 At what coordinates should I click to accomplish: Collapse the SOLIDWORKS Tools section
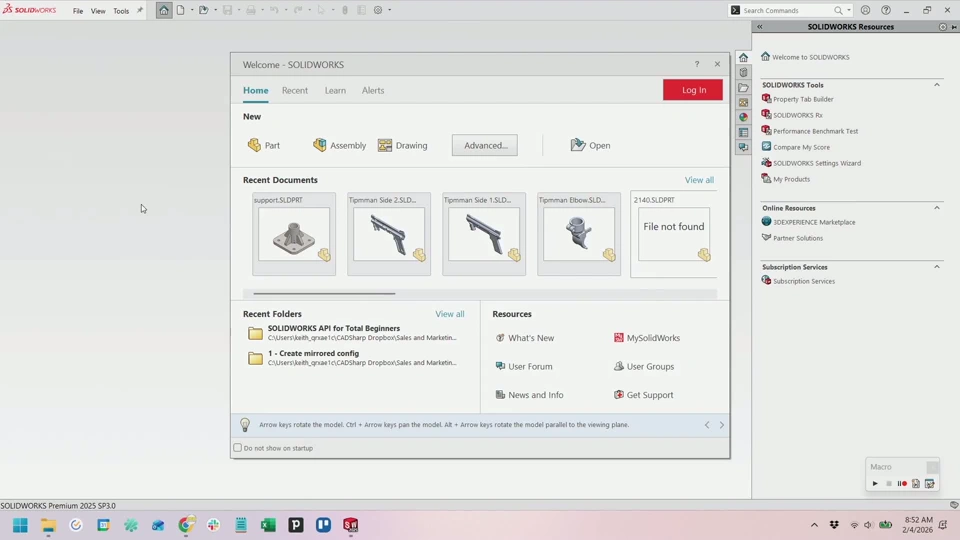click(937, 85)
